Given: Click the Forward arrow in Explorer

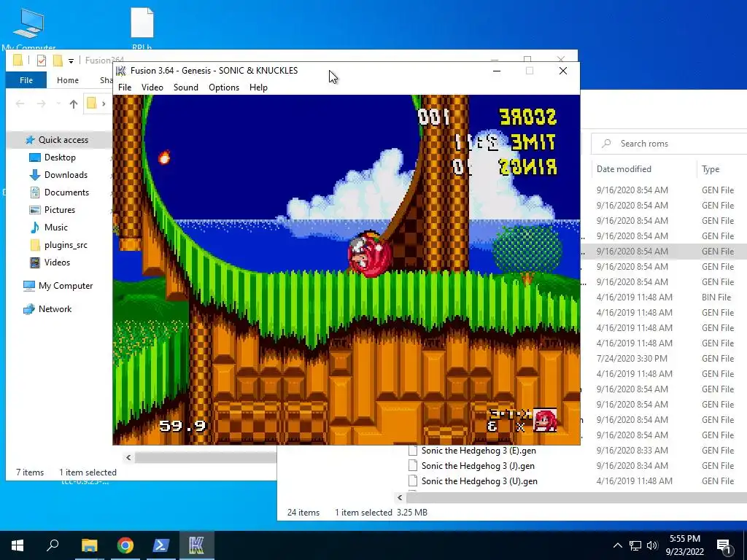Looking at the screenshot, I should tap(42, 104).
